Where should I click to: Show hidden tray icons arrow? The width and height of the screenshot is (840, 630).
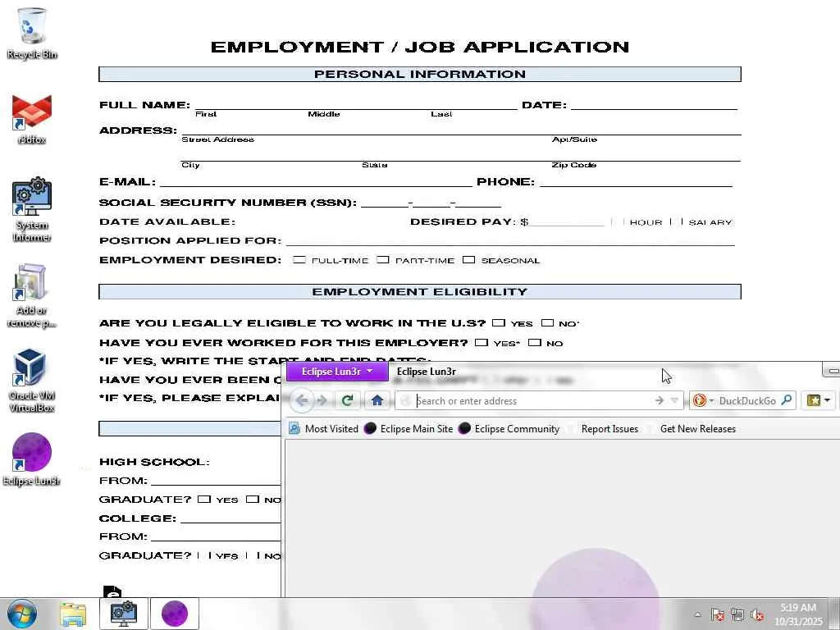coord(697,614)
